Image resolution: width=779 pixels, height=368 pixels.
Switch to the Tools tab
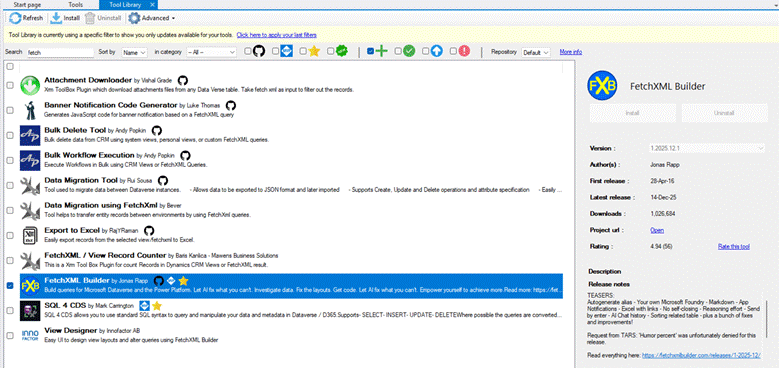(x=76, y=4)
